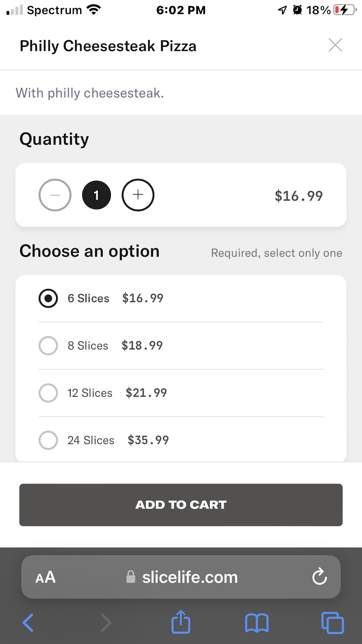362x644 pixels.
Task: Increase quantity with the plus button
Action: click(138, 195)
